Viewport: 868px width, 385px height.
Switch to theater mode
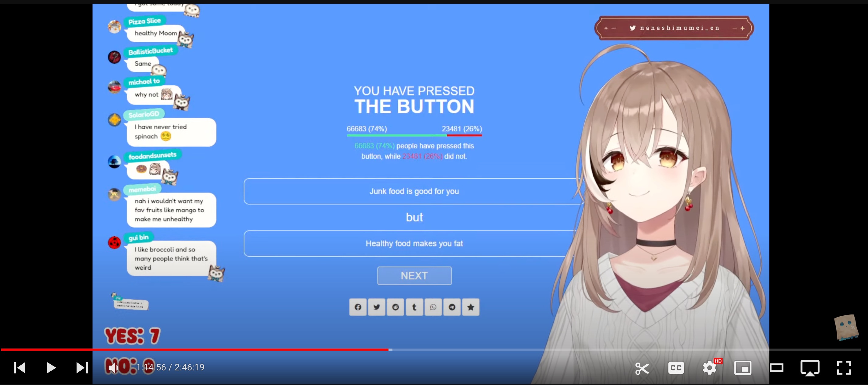pyautogui.click(x=776, y=367)
